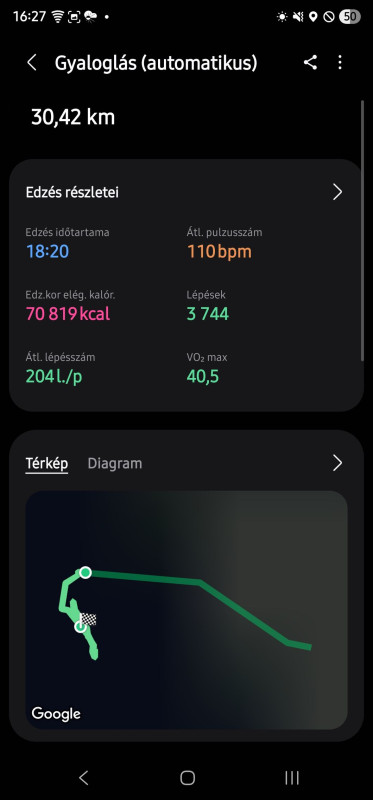Expand Edzés részletei with the chevron

(x=337, y=192)
